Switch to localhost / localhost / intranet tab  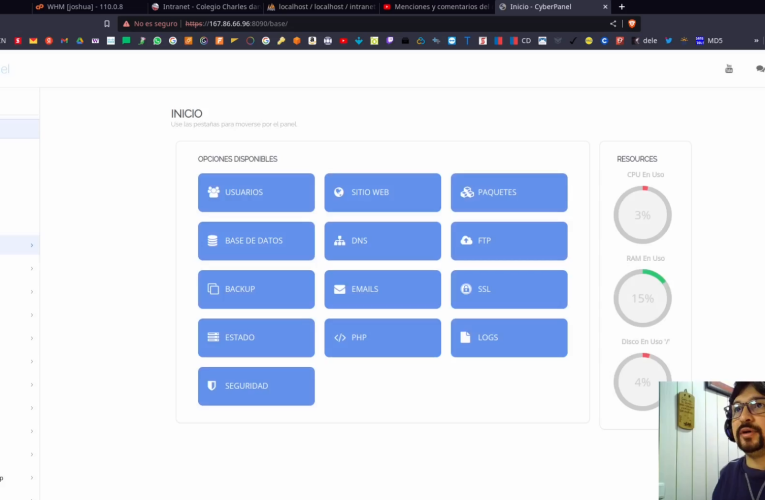(x=321, y=7)
